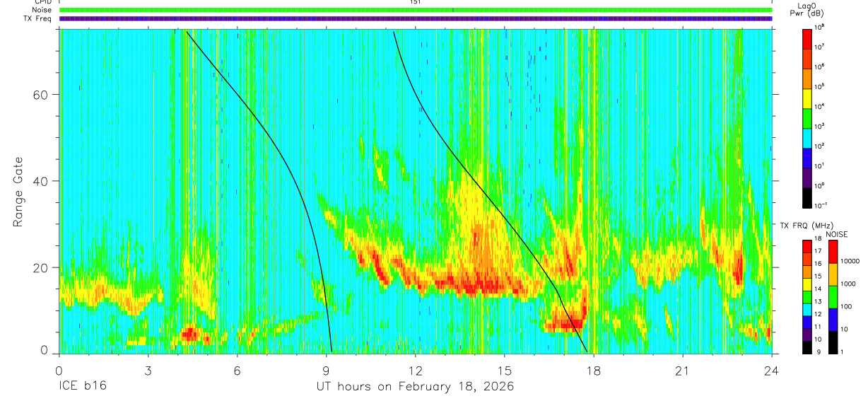
Task: Pick the purple segment of Lag0 Pwr colorbar
Action: tap(807, 179)
